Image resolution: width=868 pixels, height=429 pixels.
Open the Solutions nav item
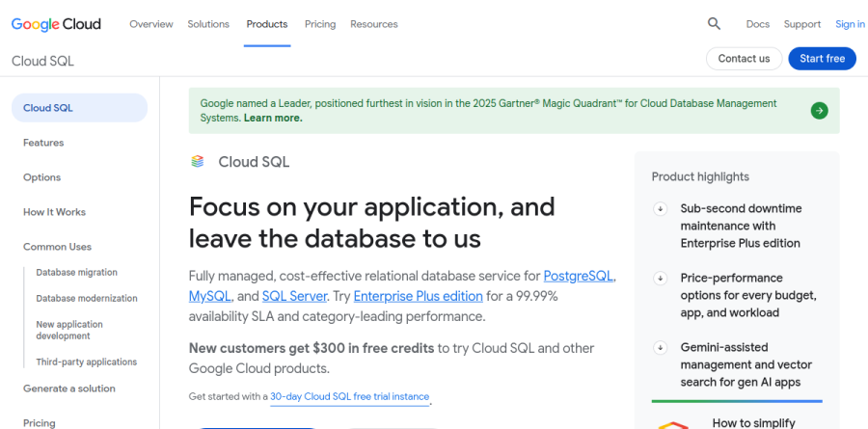[208, 24]
